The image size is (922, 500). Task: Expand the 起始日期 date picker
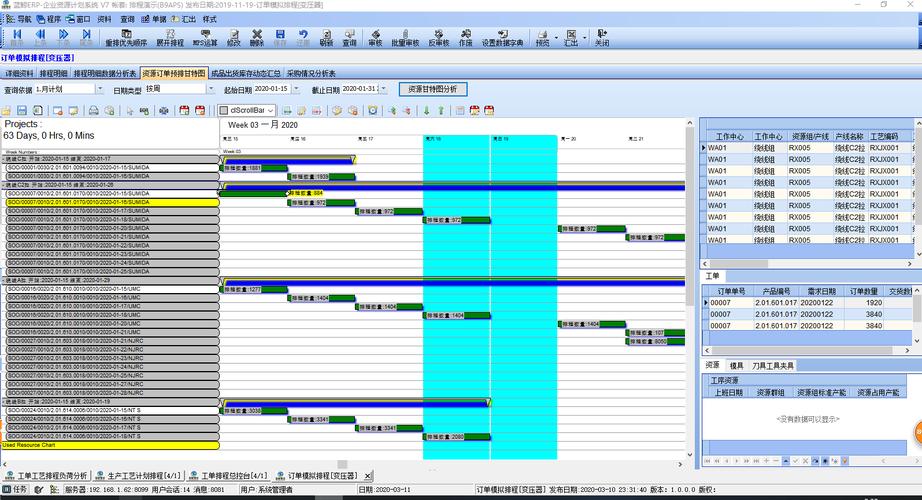point(294,89)
